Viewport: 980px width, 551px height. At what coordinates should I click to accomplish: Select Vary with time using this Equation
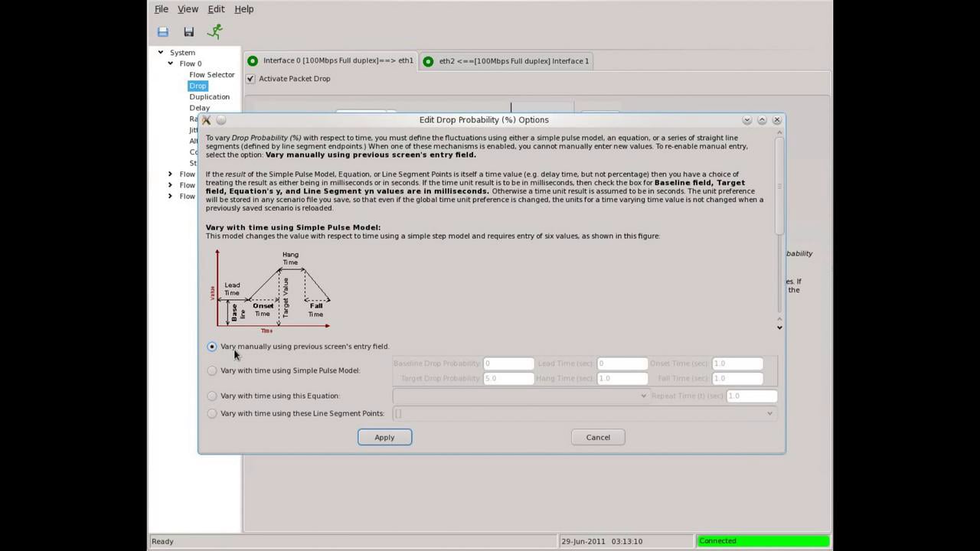(212, 396)
